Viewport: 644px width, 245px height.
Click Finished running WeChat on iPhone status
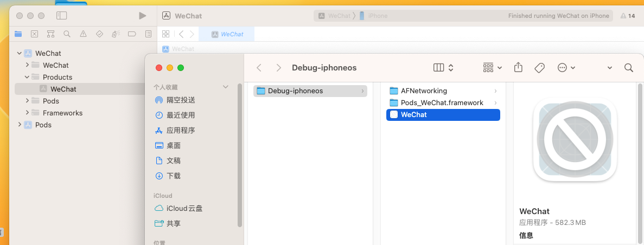click(559, 16)
